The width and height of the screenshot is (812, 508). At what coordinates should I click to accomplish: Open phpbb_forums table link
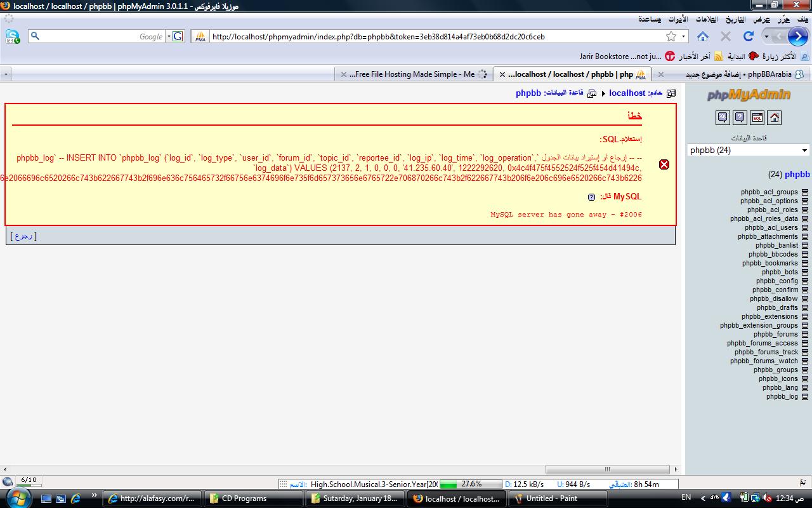776,335
